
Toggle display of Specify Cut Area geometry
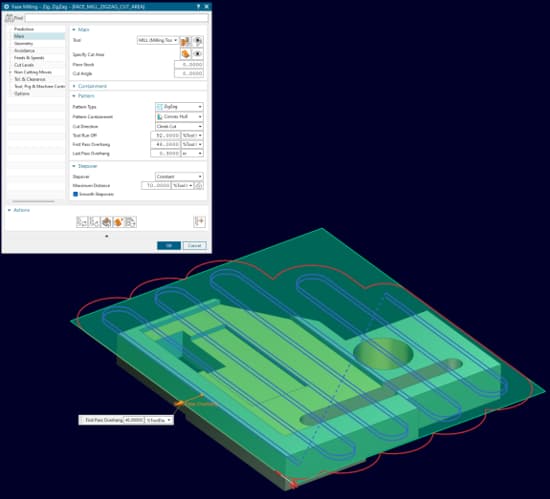[x=197, y=54]
